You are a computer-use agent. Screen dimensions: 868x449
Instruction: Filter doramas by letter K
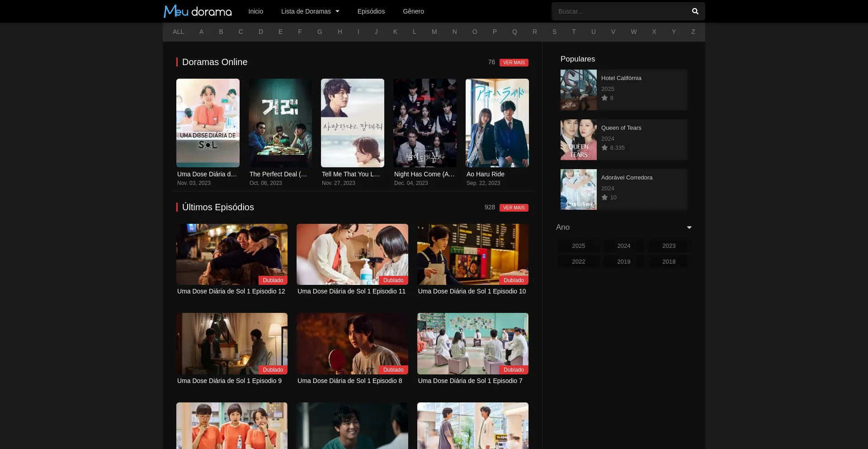(x=395, y=32)
